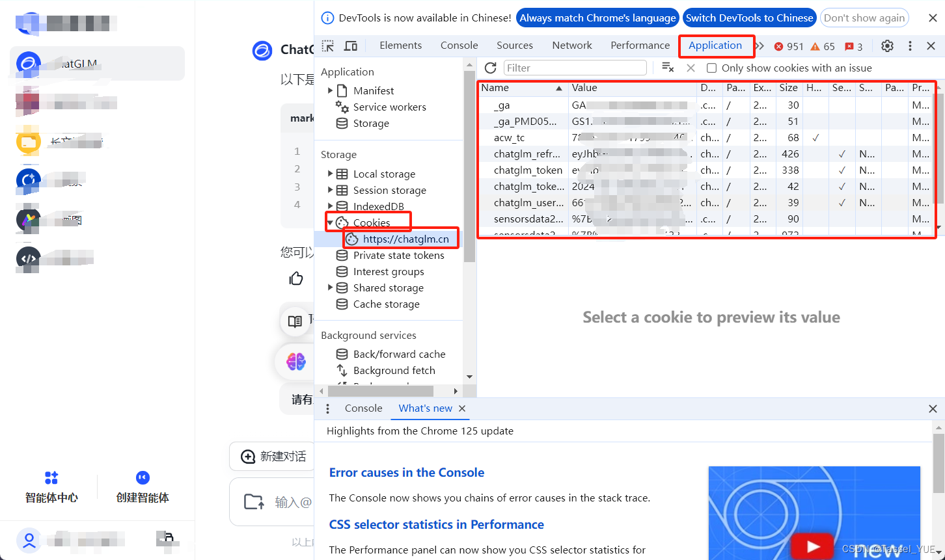The width and height of the screenshot is (945, 560).
Task: Enable Only show cookies with an issue
Action: [x=711, y=68]
